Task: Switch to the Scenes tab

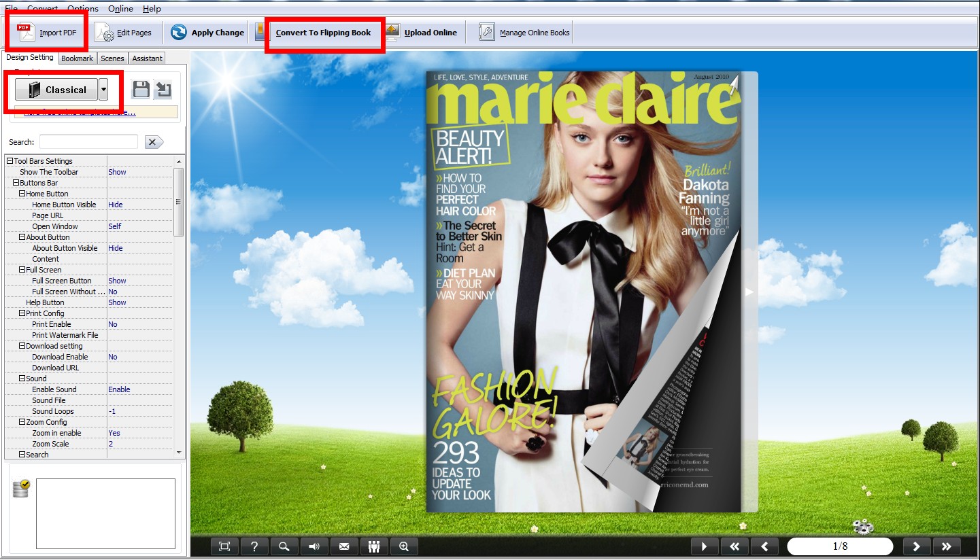Action: tap(112, 58)
